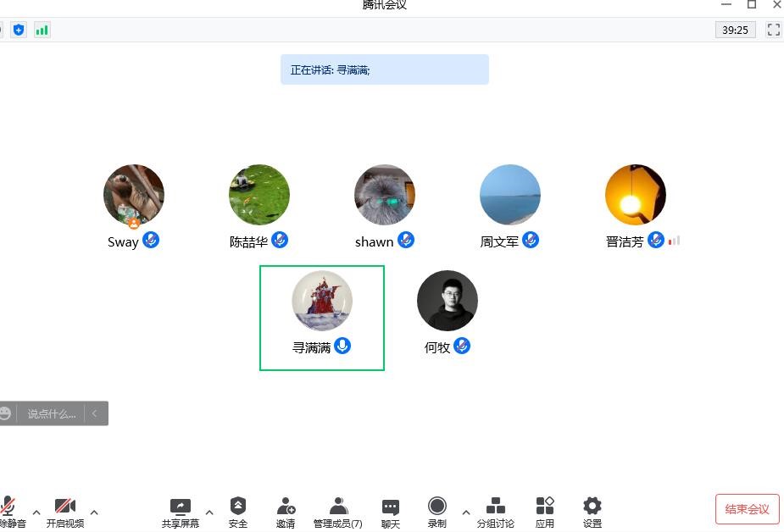The height and width of the screenshot is (532, 784).
Task: Click the 说点什么 message input box
Action: pyautogui.click(x=51, y=413)
